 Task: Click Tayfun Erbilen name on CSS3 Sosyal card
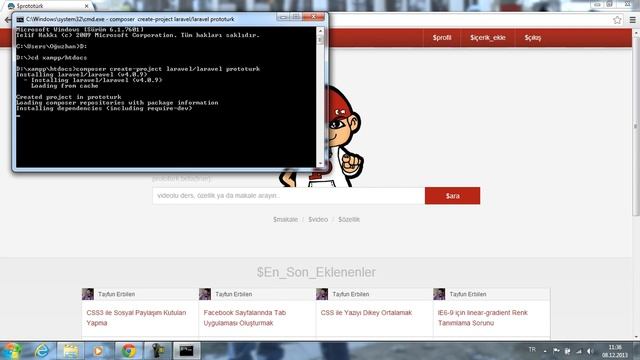pos(116,294)
